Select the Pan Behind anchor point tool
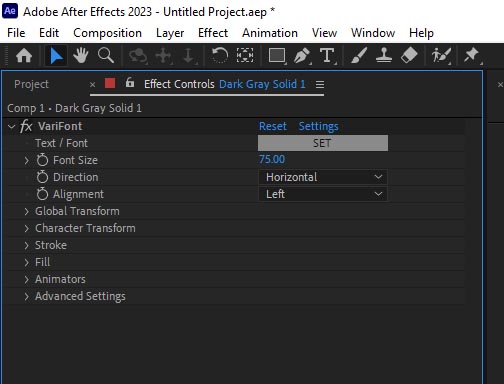 (x=245, y=55)
